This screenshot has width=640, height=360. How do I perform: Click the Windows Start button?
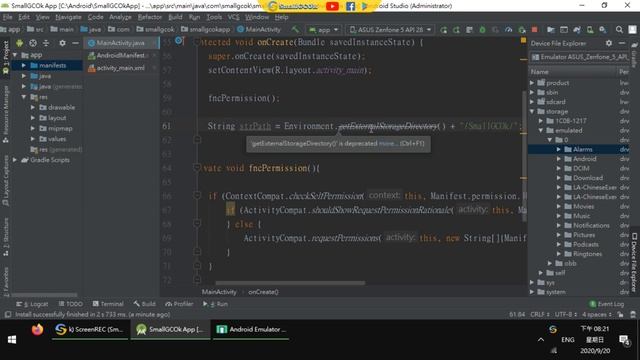click(12, 340)
